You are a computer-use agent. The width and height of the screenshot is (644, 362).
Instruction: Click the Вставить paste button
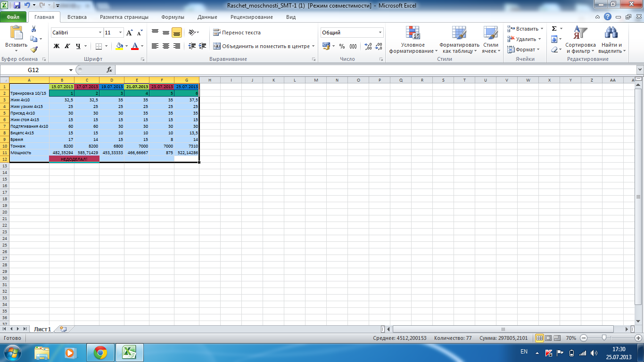[16, 39]
